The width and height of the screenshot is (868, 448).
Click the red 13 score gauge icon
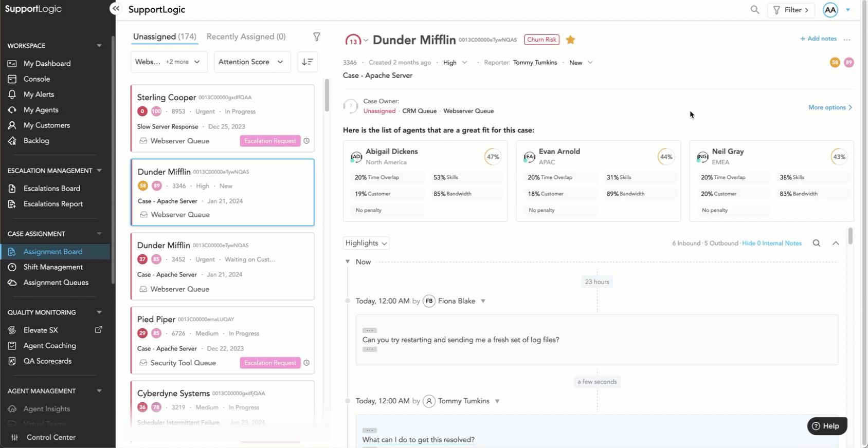point(353,40)
